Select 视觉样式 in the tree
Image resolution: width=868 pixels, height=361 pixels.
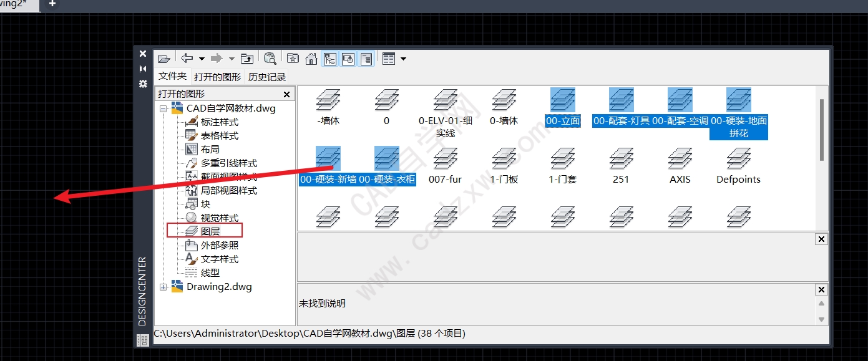220,218
